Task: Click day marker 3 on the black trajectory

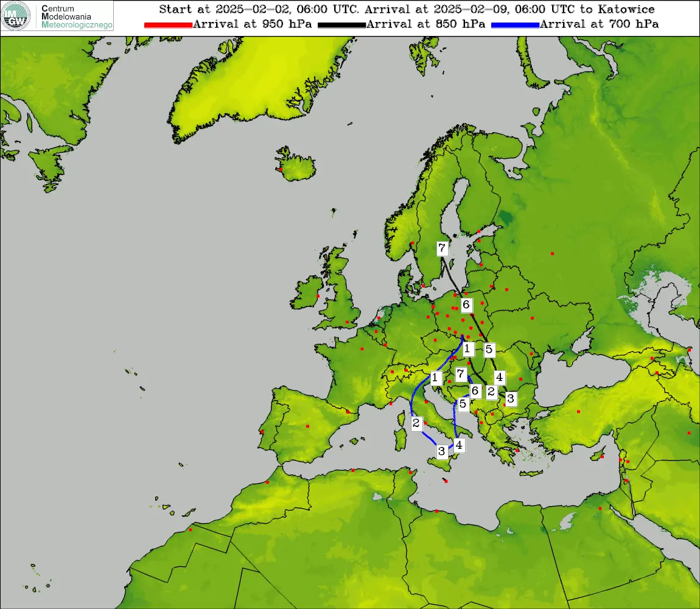Action: point(511,398)
